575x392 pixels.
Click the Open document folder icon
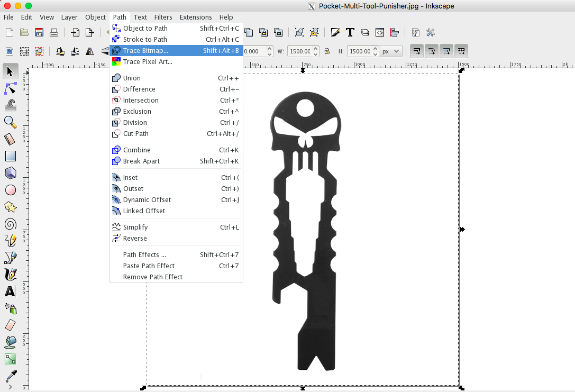(x=24, y=32)
